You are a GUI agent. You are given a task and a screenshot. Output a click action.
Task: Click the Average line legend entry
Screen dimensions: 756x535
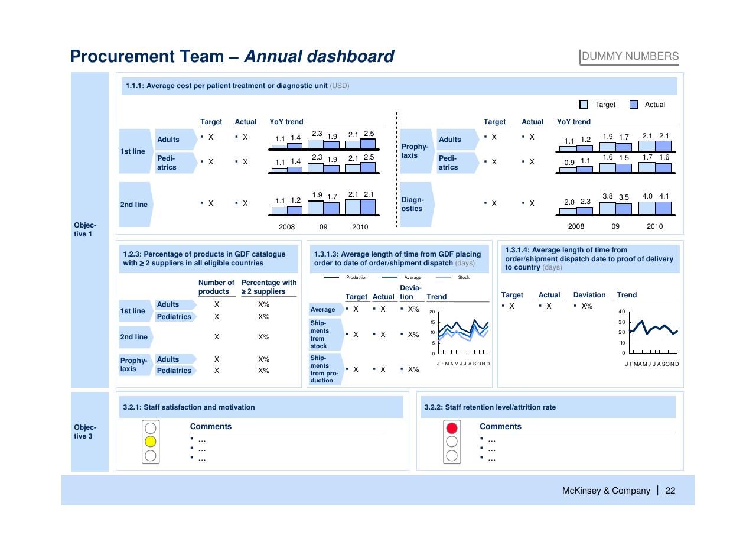[402, 277]
